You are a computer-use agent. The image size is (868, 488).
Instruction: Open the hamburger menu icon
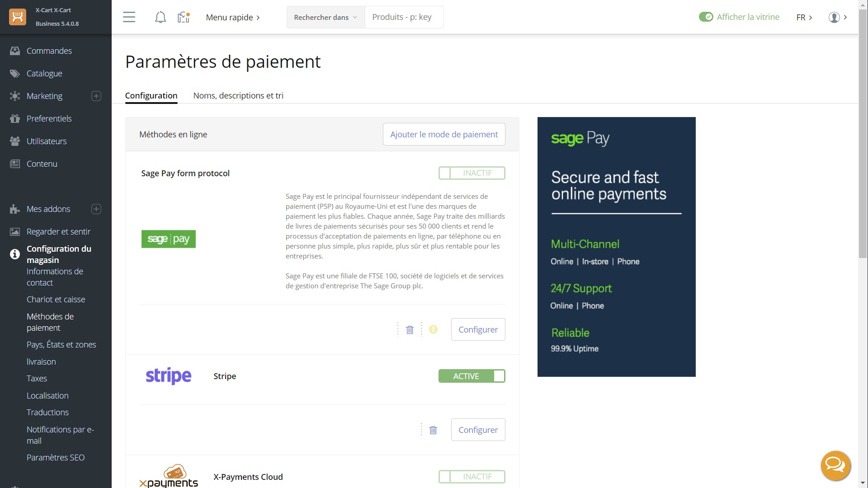tap(129, 17)
